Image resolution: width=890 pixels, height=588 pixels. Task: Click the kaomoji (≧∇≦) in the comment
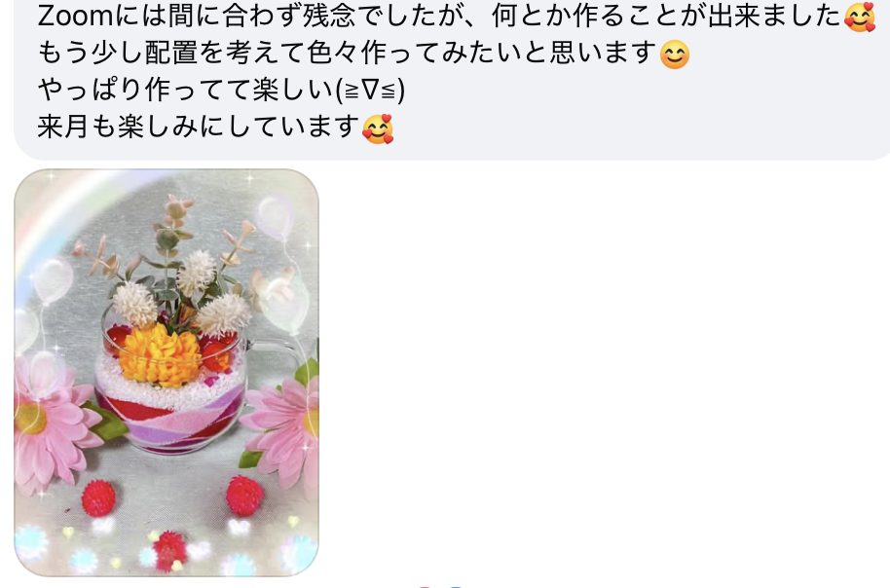pyautogui.click(x=370, y=91)
